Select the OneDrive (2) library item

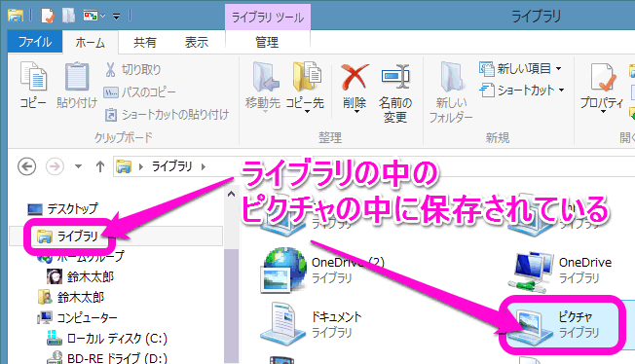pos(322,270)
